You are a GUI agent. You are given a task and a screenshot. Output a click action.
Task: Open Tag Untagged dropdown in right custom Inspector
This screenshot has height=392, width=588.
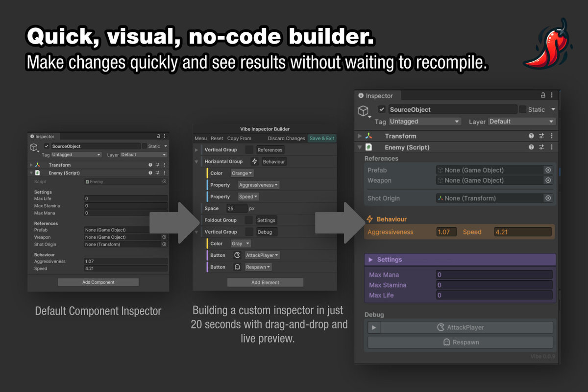425,122
